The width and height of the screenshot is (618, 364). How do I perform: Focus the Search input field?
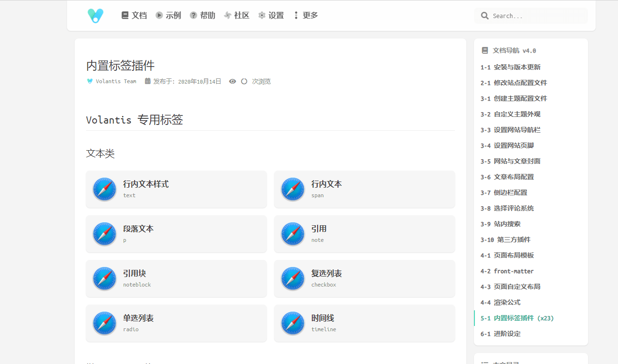pos(537,16)
